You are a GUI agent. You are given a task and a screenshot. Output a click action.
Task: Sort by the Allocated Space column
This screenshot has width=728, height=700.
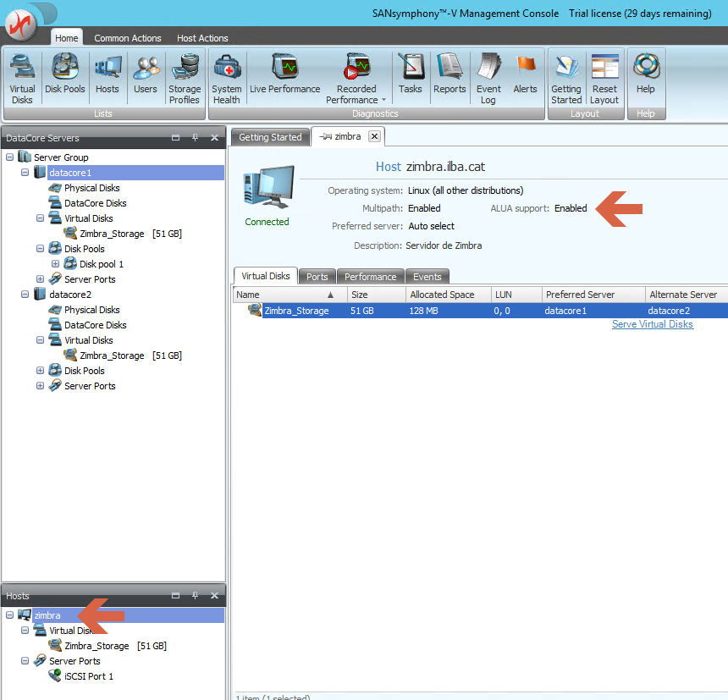pos(449,295)
